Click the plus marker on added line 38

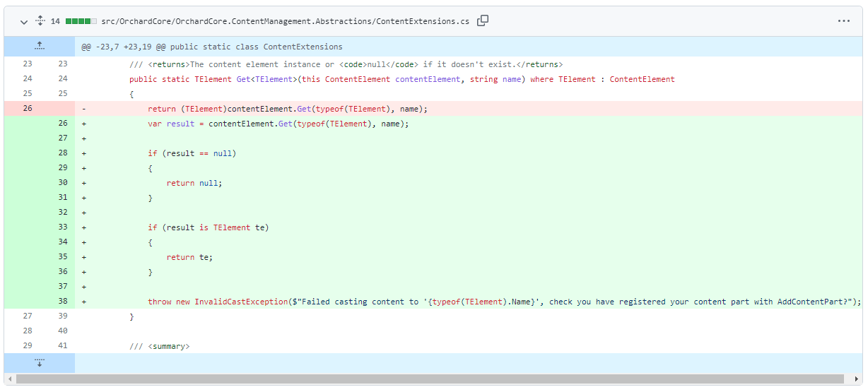84,302
